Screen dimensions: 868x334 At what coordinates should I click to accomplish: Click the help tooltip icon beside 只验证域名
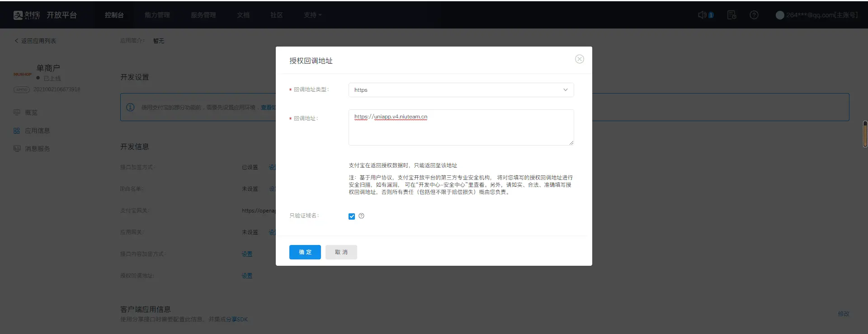point(361,216)
